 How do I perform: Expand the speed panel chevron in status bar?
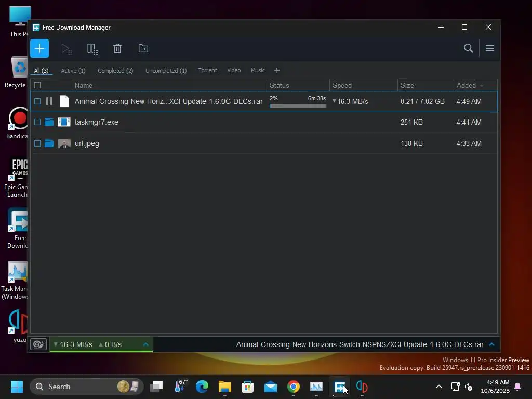pos(146,344)
